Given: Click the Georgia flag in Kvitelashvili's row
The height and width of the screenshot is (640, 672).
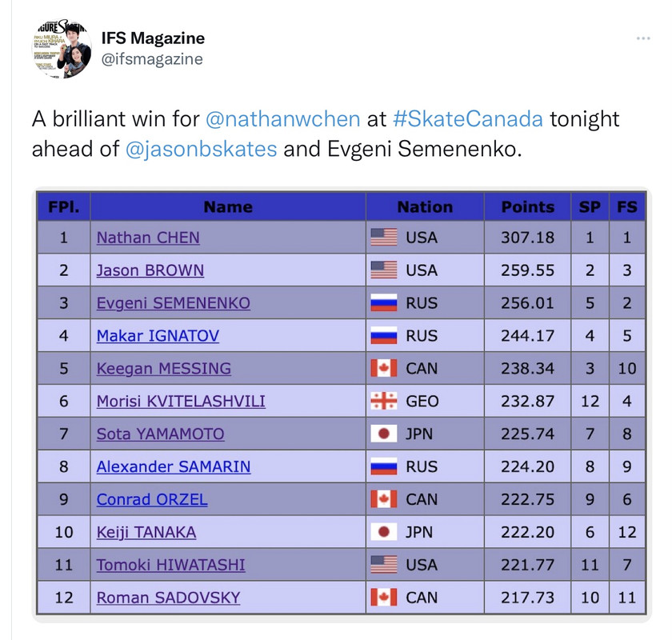Looking at the screenshot, I should pos(383,402).
